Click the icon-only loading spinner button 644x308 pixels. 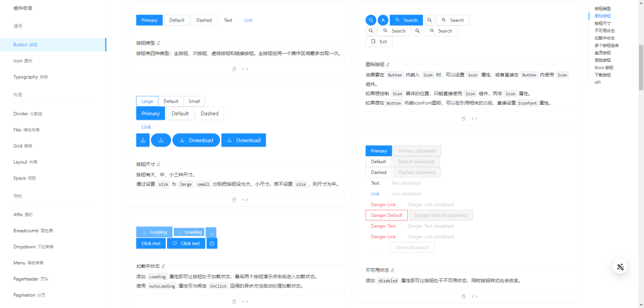pyautogui.click(x=211, y=232)
